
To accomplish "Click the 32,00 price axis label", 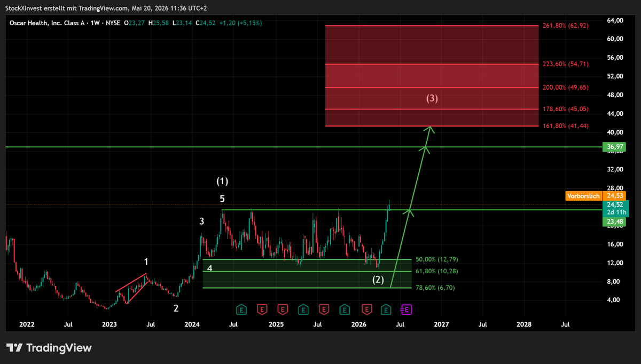I will tap(615, 170).
